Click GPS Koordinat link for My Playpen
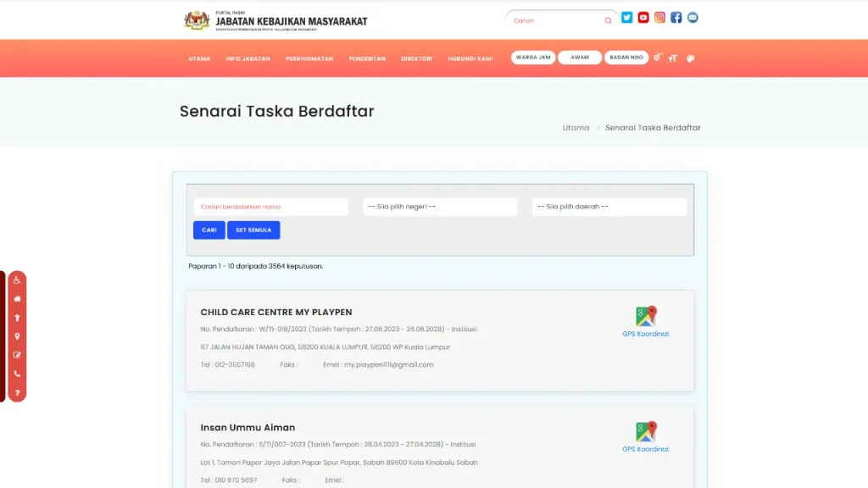 tap(645, 334)
